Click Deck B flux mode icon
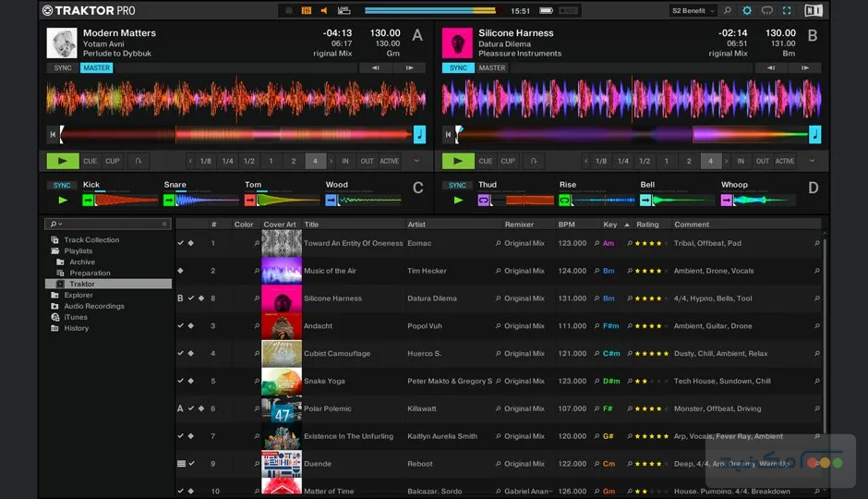This screenshot has height=499, width=868. click(x=534, y=161)
